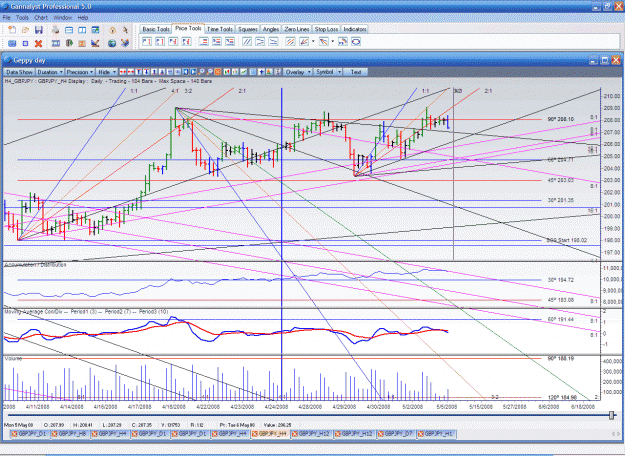Click the orange diagonal lines price tool
Viewport: 625px width, 456px height.
click(290, 41)
